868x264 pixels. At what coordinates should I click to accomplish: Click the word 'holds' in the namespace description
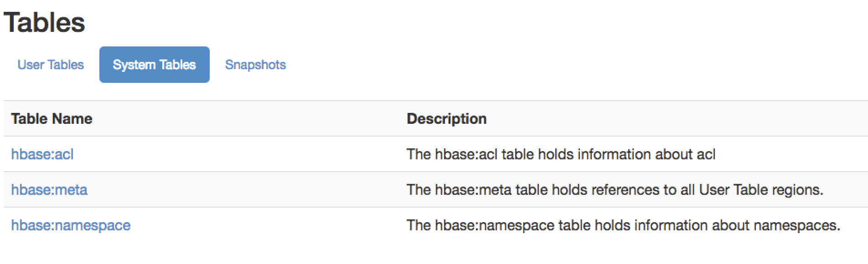point(613,225)
